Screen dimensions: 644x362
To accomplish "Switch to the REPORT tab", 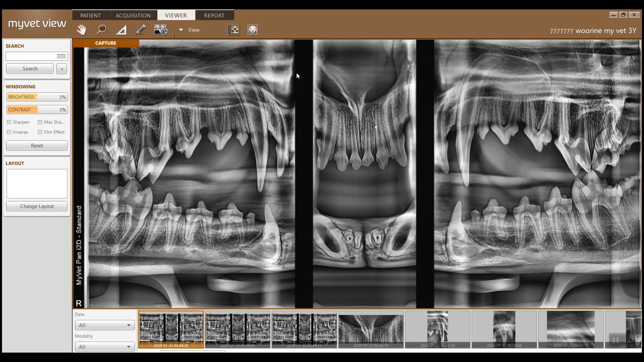I will (x=214, y=15).
